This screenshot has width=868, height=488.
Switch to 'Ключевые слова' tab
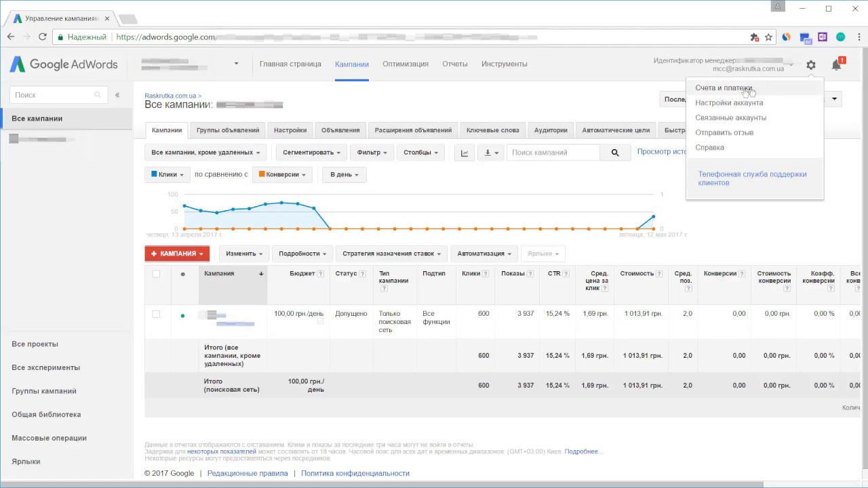pos(493,130)
